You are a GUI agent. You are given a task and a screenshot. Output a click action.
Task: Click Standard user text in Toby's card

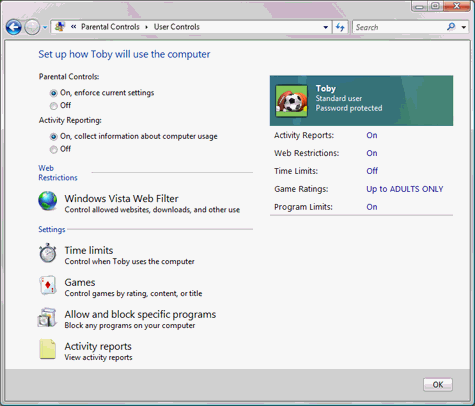(339, 99)
